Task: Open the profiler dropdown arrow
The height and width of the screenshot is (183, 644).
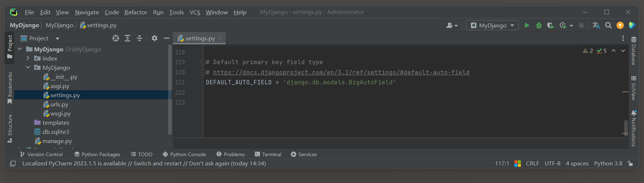Action: 571,26
